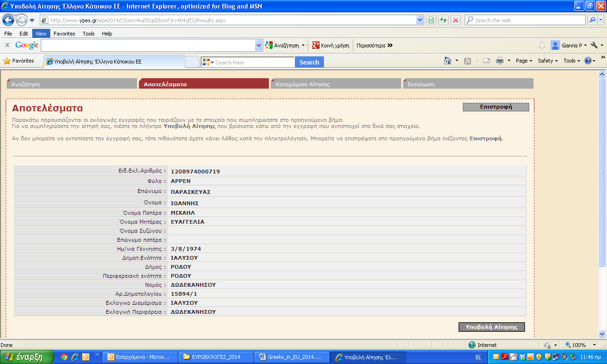
Task: Expand the address bar history dropdown
Action: pos(420,20)
